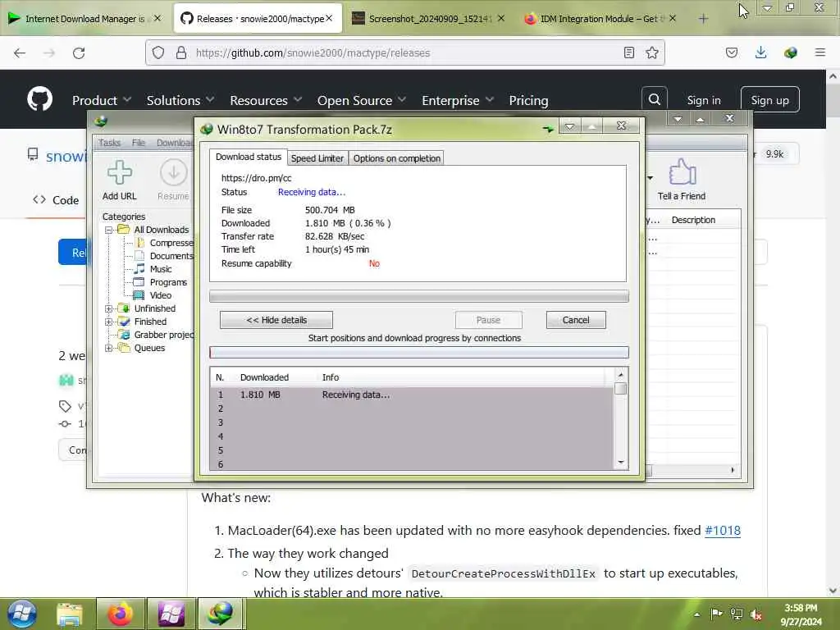This screenshot has width=840, height=630.
Task: Click connections progress bar
Action: 419,352
